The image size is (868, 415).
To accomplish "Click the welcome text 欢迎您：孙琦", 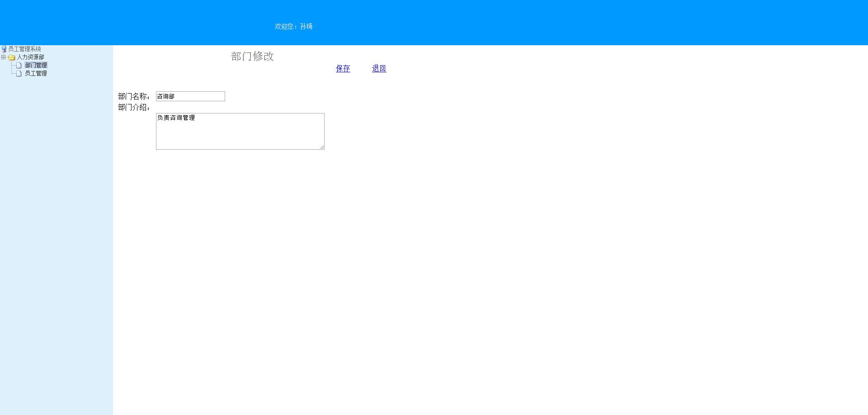I will click(294, 26).
